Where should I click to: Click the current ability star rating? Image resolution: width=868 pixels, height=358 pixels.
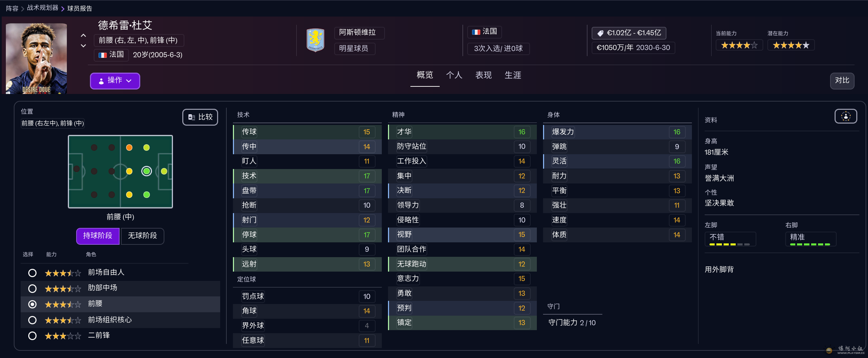[x=739, y=45]
